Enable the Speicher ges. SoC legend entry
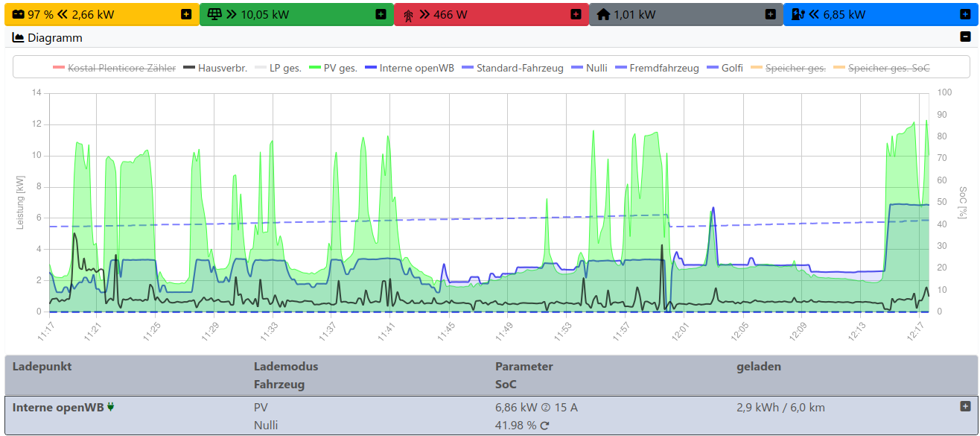This screenshot has height=436, width=980. [888, 68]
